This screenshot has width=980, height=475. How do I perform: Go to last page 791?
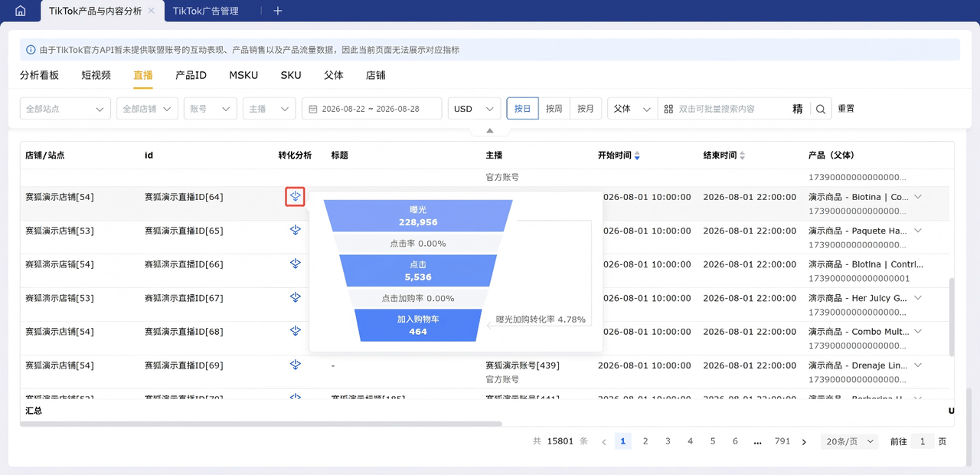pos(782,441)
